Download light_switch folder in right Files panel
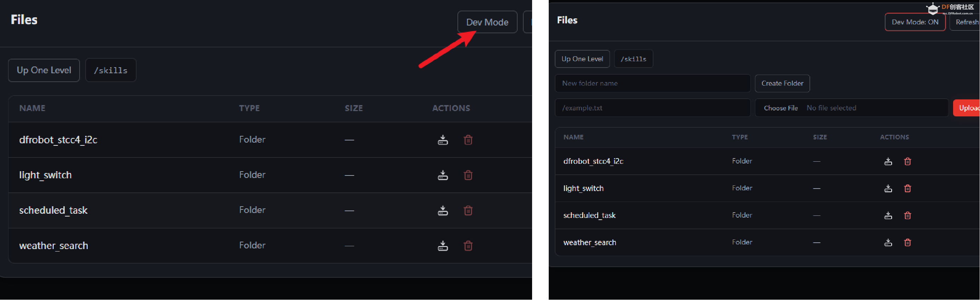 tap(888, 189)
